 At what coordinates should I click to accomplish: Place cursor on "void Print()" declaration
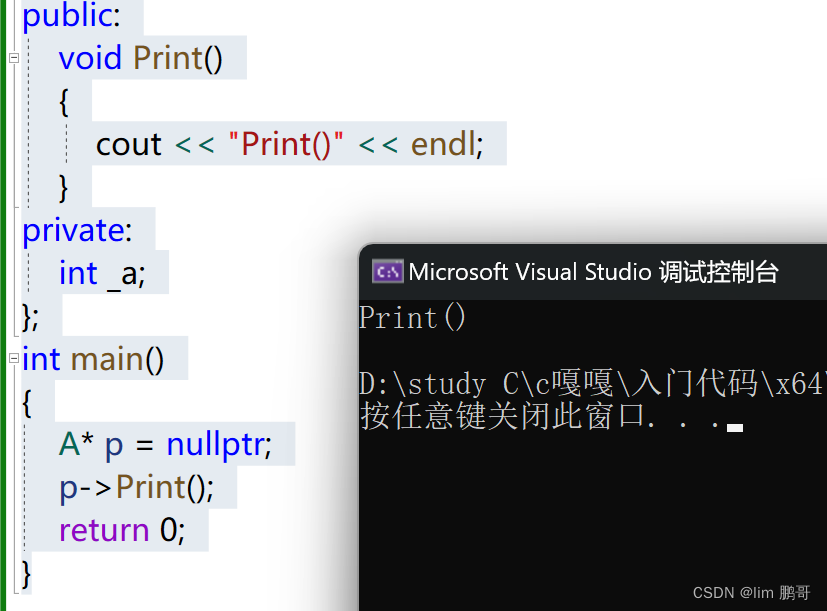(141, 58)
